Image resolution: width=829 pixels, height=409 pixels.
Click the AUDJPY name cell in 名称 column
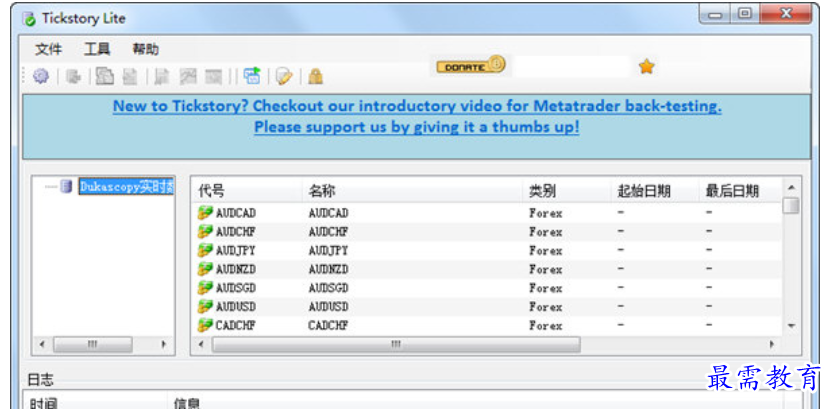pyautogui.click(x=328, y=250)
